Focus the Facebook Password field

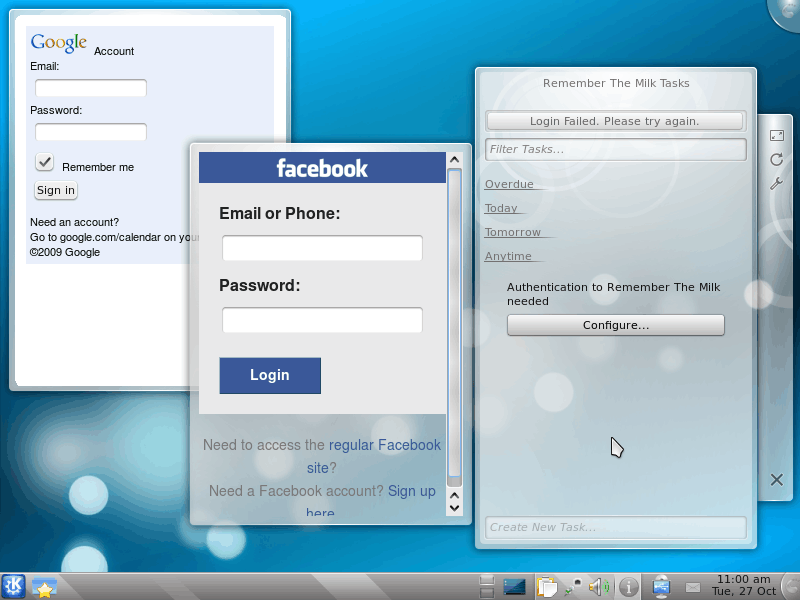click(322, 320)
